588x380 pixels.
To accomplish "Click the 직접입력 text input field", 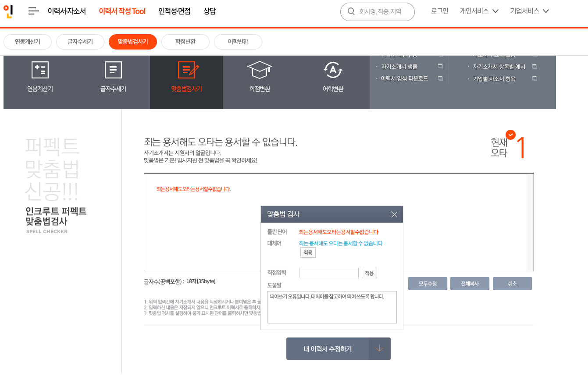I will coord(328,273).
